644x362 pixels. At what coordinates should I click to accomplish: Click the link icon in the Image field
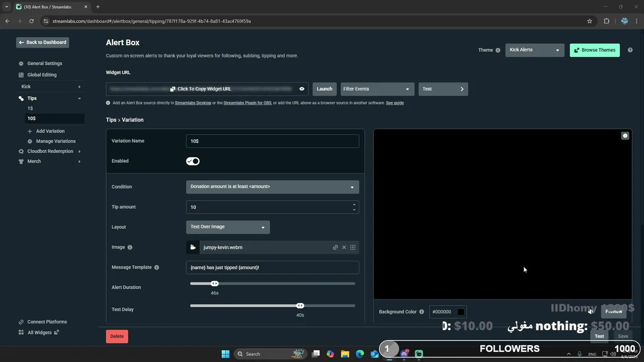pos(335,247)
